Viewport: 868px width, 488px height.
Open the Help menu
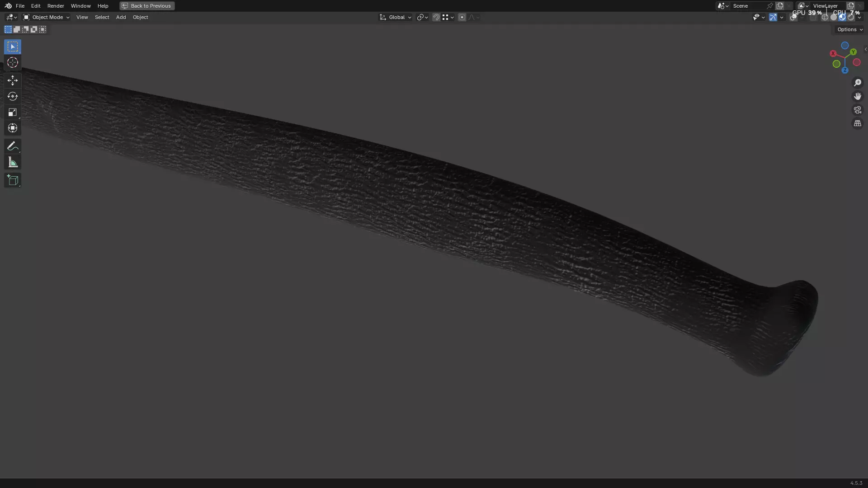103,6
